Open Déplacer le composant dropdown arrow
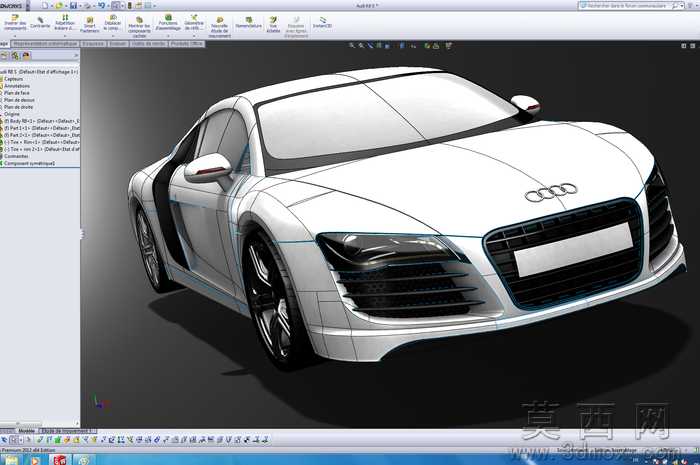 [x=112, y=36]
